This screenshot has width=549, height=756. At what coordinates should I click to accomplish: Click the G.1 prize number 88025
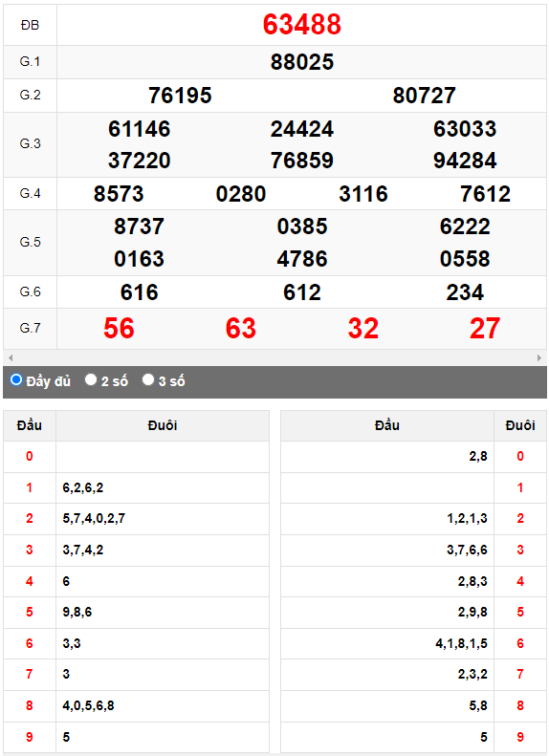point(302,62)
